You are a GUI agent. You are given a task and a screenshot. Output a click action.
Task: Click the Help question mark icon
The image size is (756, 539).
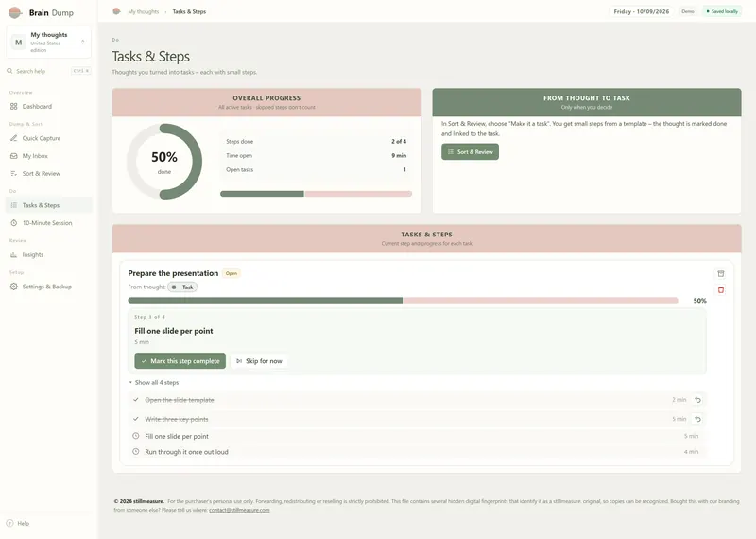pos(9,523)
